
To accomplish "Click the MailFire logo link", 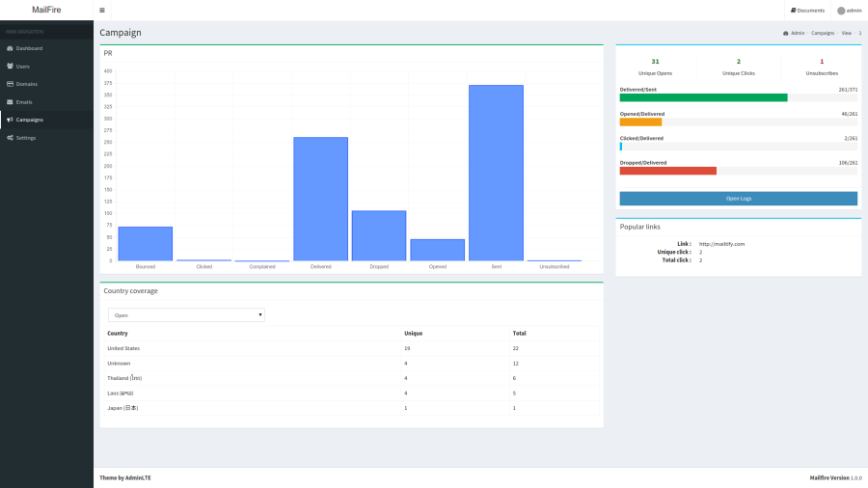I will [x=46, y=10].
